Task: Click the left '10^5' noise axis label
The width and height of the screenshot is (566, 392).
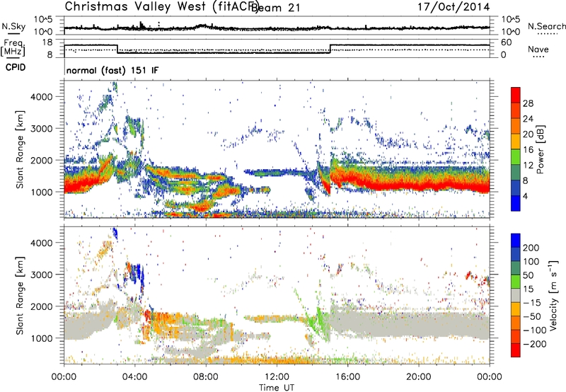Action: pos(43,19)
